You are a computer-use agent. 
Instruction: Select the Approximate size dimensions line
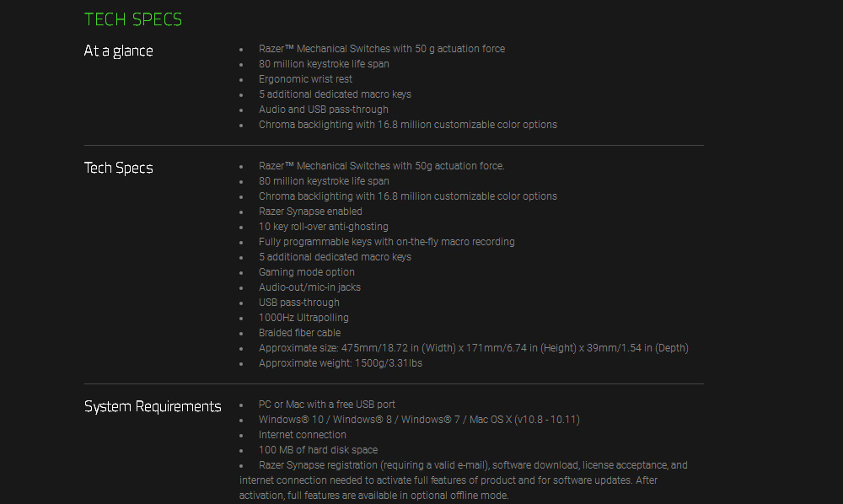click(x=474, y=347)
